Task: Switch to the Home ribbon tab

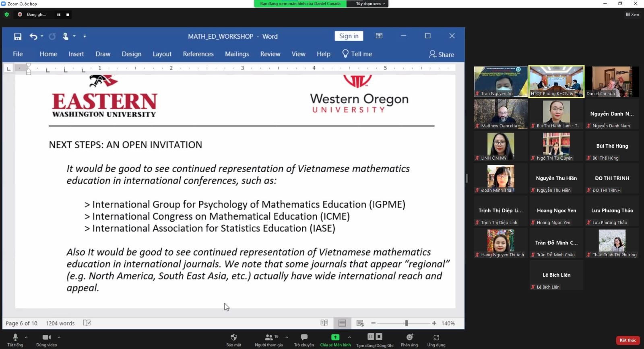Action: pos(48,54)
